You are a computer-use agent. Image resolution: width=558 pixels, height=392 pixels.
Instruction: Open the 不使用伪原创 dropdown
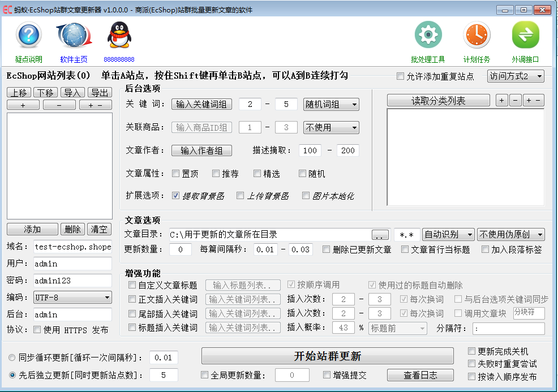[510, 234]
